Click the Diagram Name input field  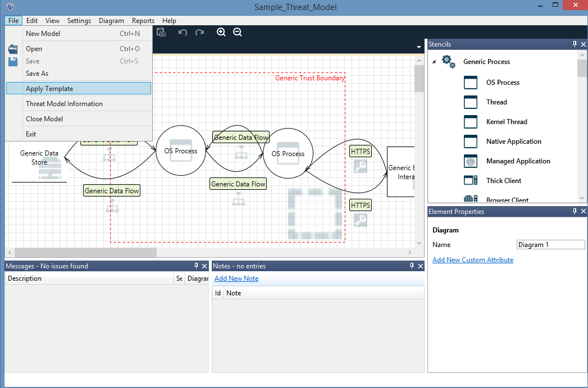[550, 245]
